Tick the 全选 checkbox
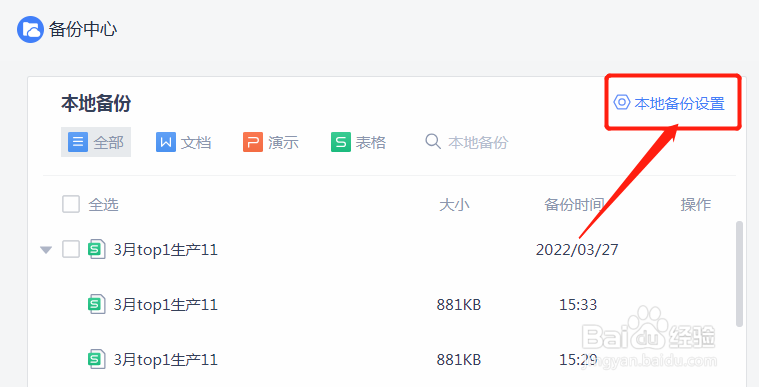 (x=71, y=204)
